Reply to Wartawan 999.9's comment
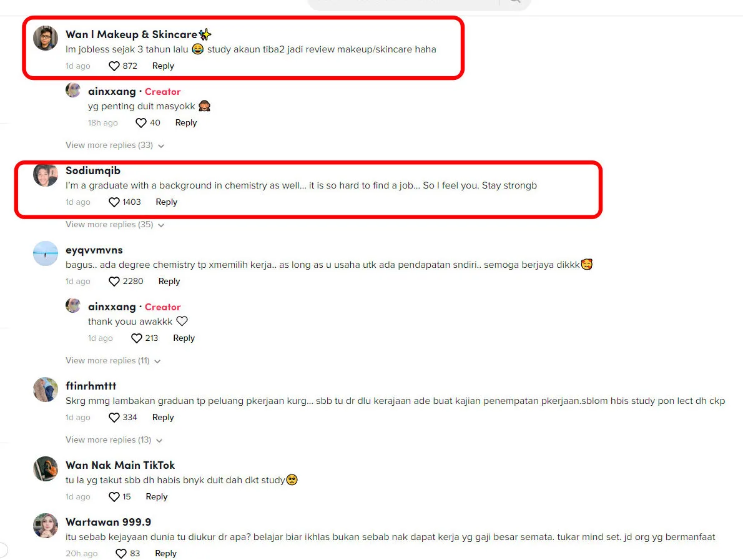This screenshot has height=560, width=743. tap(165, 553)
